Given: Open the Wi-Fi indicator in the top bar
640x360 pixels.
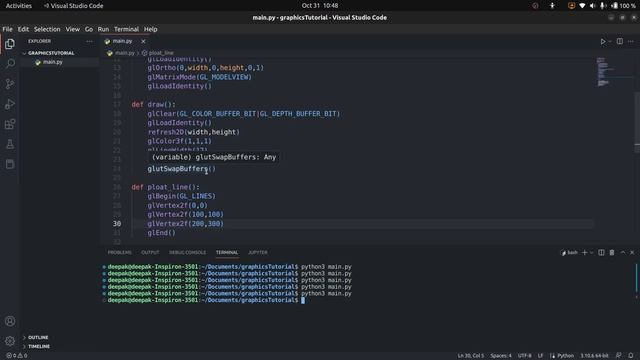Looking at the screenshot, I should click(582, 6).
